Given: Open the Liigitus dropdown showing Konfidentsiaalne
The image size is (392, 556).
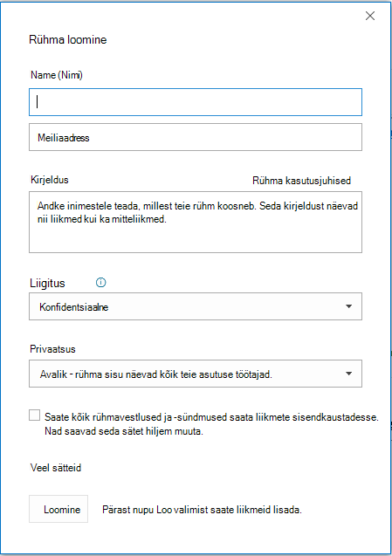Looking at the screenshot, I should [196, 306].
